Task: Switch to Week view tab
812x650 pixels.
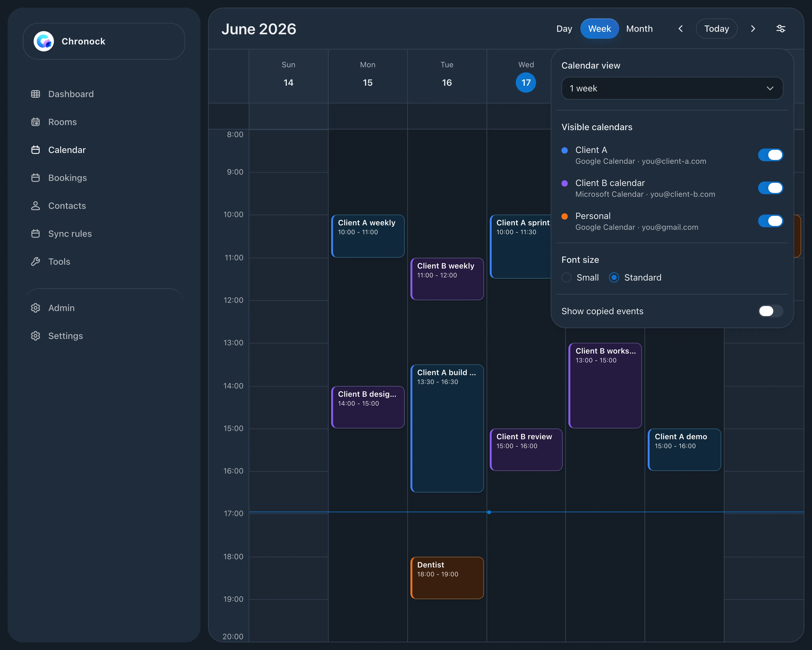Action: 599,29
